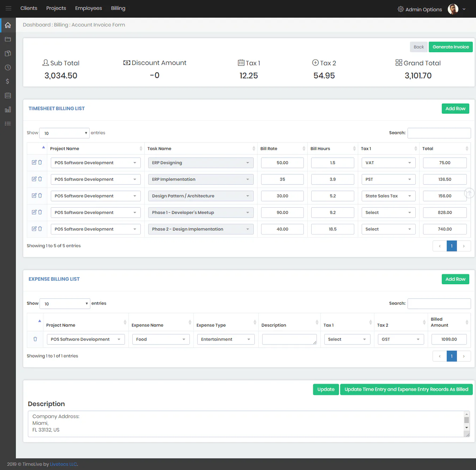Open the Entertainment expense type dropdown
Image resolution: width=476 pixels, height=470 pixels.
(226, 339)
